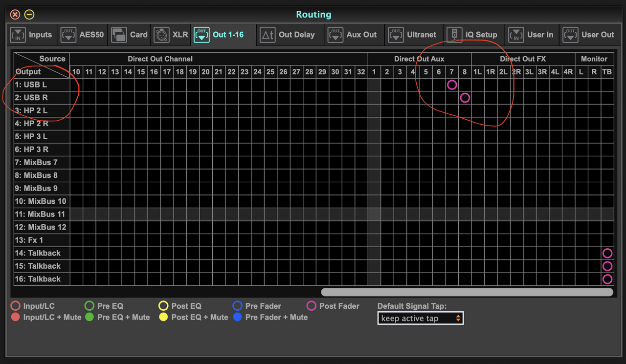
Task: Select the '6: HP 3 R' output row label
Action: 42,150
